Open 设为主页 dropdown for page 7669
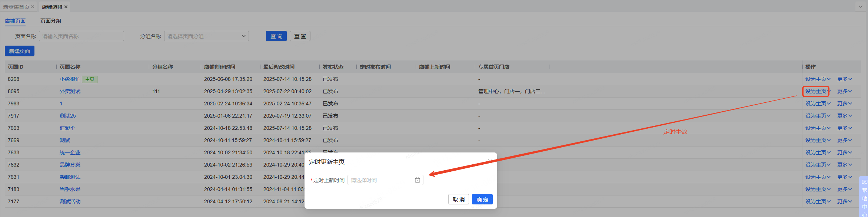 coord(818,140)
